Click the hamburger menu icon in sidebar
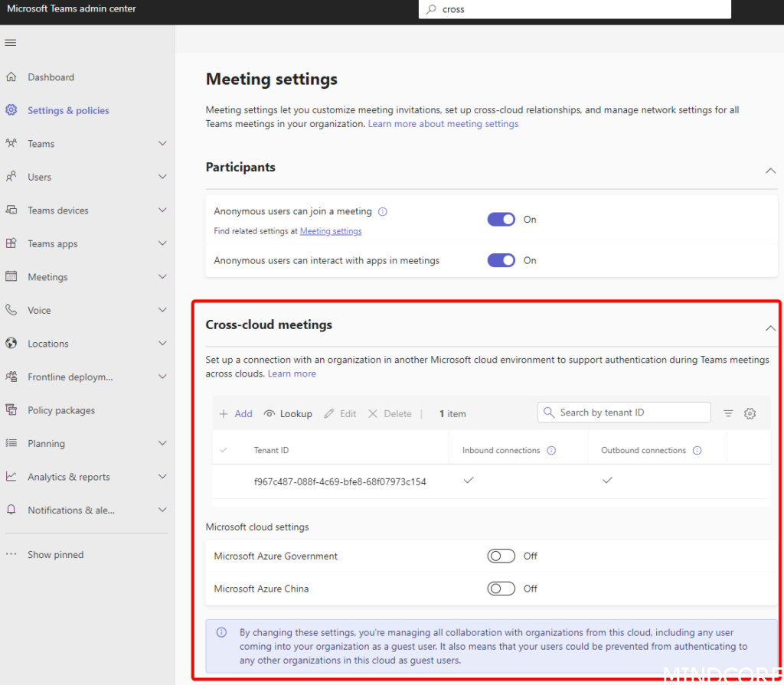784x685 pixels. pyautogui.click(x=11, y=42)
